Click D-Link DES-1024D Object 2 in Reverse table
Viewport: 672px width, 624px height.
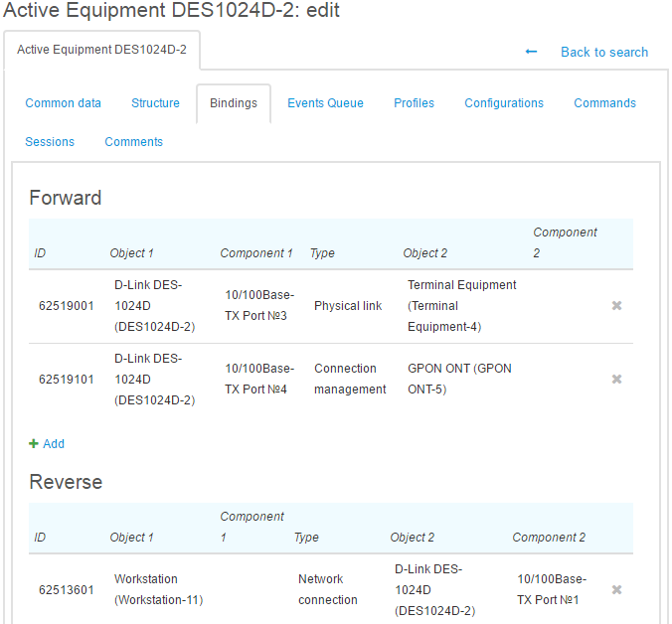pos(435,590)
